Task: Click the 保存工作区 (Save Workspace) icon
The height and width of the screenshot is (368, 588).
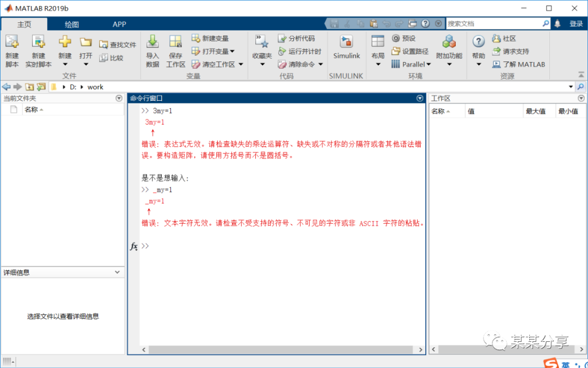Action: 175,42
